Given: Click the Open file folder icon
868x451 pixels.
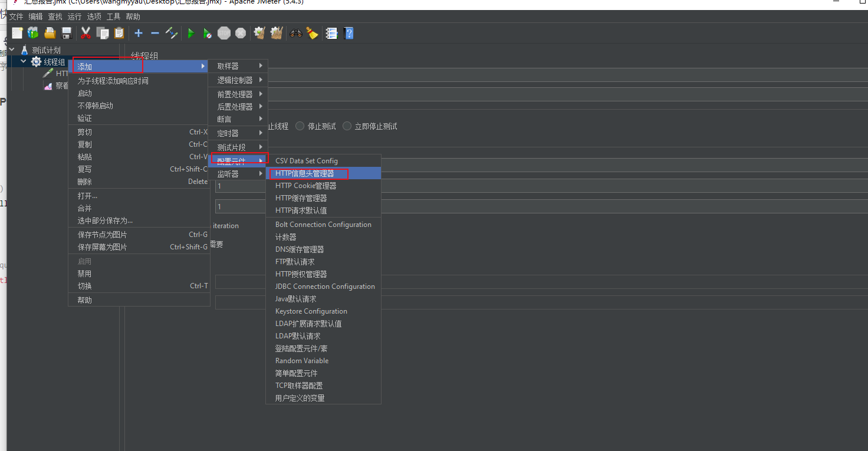Looking at the screenshot, I should (x=50, y=34).
